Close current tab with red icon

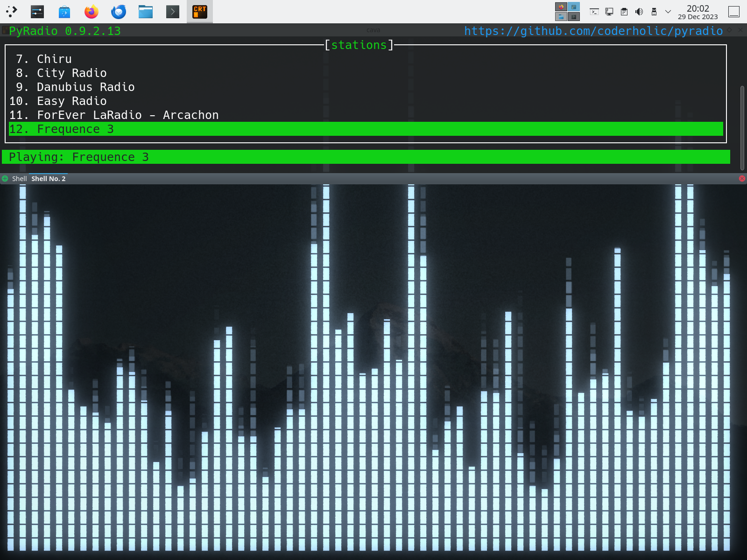pyautogui.click(x=742, y=179)
